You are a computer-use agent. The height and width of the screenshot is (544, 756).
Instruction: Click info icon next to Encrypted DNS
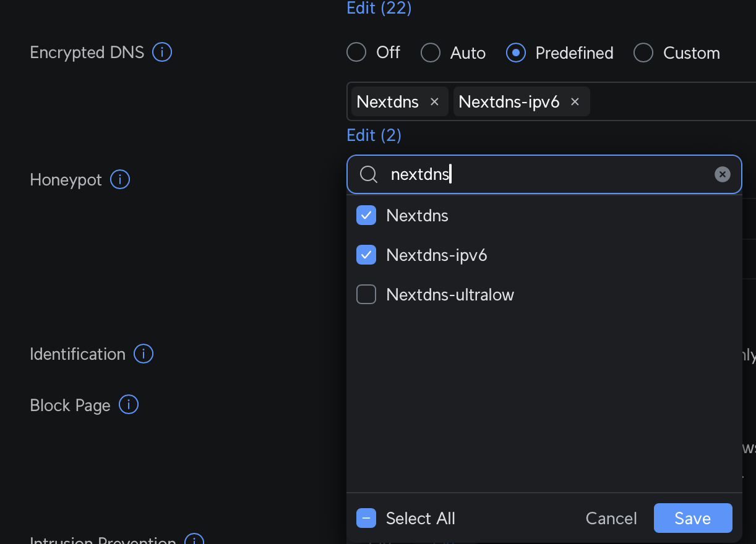click(162, 53)
